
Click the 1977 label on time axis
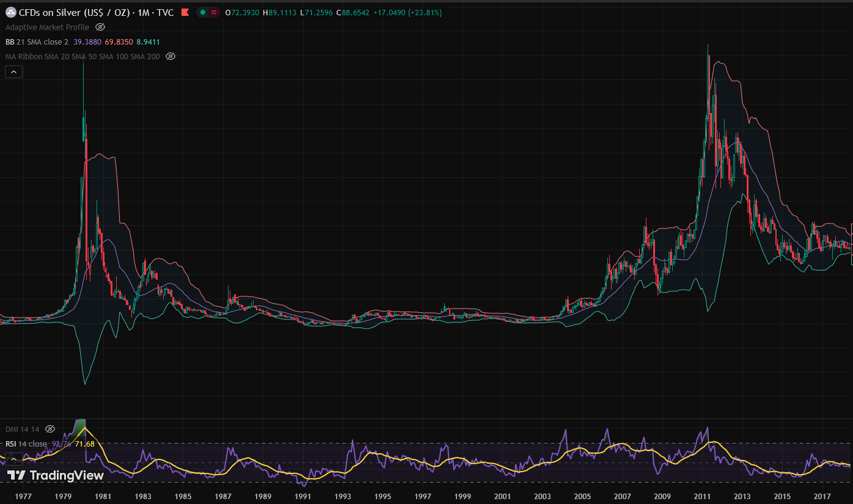click(23, 496)
